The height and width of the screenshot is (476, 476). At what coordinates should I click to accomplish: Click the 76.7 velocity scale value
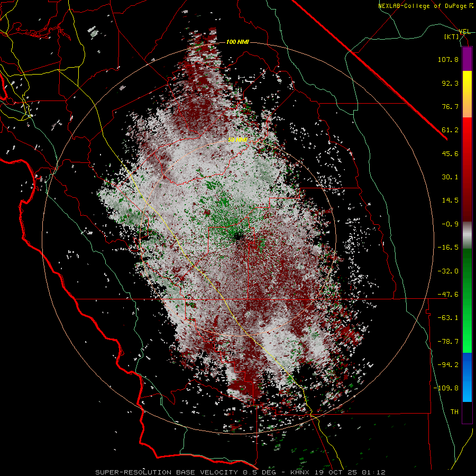pyautogui.click(x=450, y=106)
